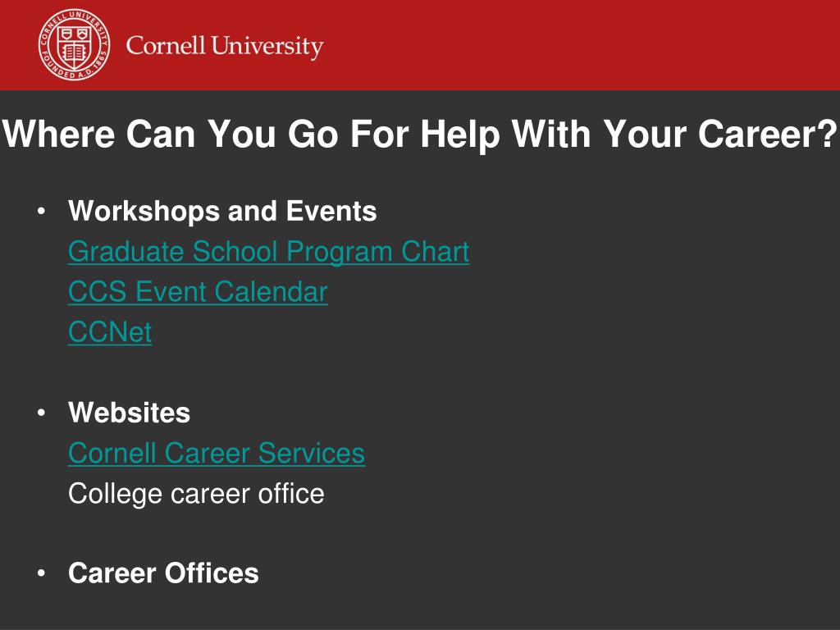Click the empty right side of the red banner
Image resolution: width=840 pixels, height=630 pixels.
(589, 45)
